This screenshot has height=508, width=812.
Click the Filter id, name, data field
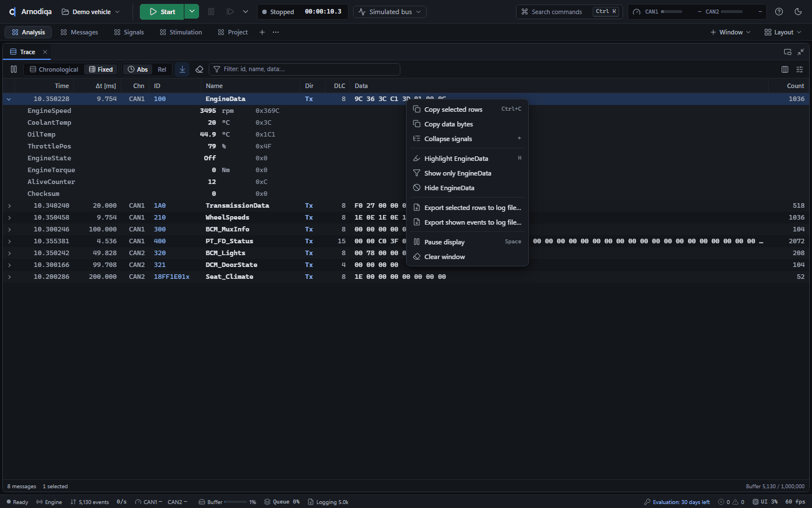point(304,69)
